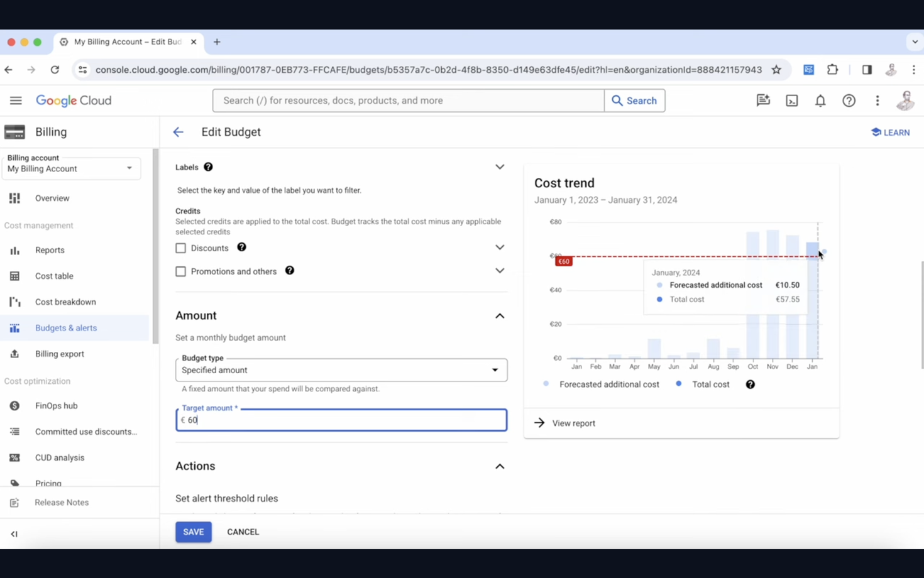This screenshot has height=578, width=924.
Task: Click the browser address bar URL
Action: tap(428, 70)
